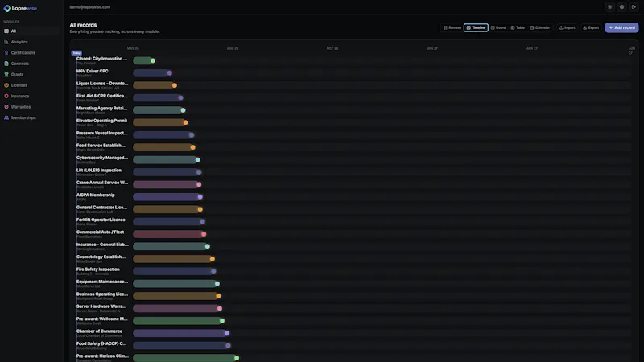Open the First Aid & CPR Certification row label
Viewport: 644px width, 362px height.
(x=102, y=97)
